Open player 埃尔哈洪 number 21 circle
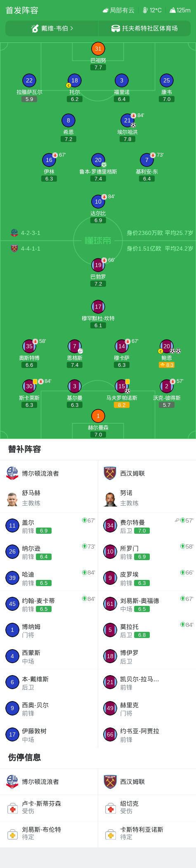Image resolution: width=196 pixels, height=868 pixels. click(x=128, y=120)
